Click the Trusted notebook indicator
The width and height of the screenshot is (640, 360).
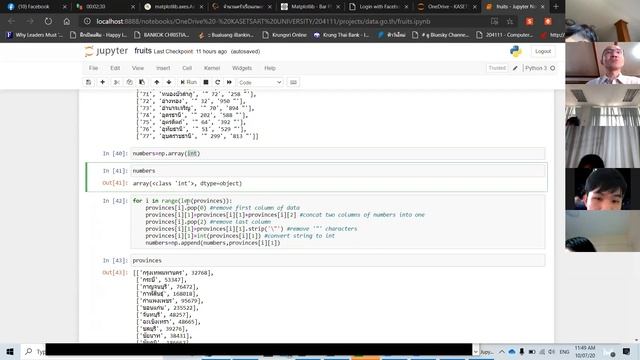click(x=497, y=68)
